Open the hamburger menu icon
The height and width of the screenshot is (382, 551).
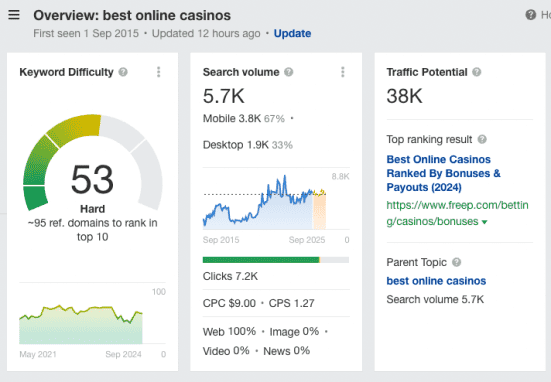tap(14, 15)
